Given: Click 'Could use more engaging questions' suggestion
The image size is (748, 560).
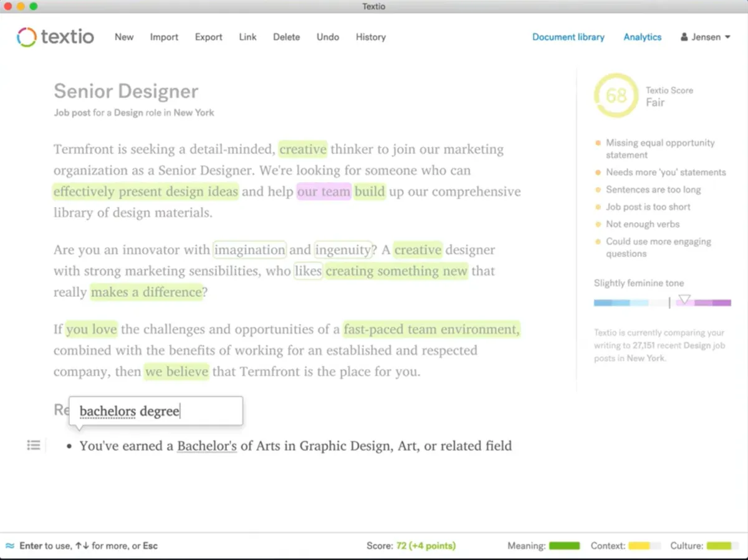Looking at the screenshot, I should pyautogui.click(x=658, y=248).
